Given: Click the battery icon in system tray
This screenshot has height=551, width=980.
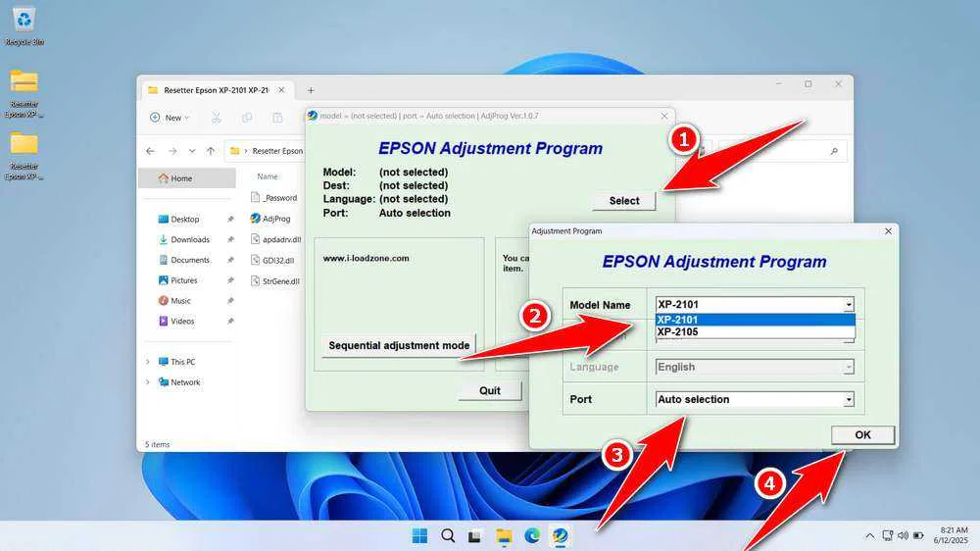Looking at the screenshot, I should coord(918,536).
